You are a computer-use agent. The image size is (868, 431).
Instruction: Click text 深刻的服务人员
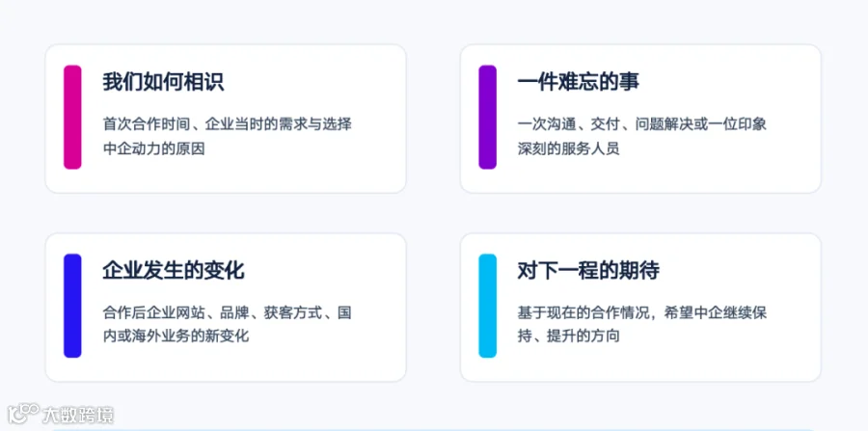pyautogui.click(x=568, y=148)
